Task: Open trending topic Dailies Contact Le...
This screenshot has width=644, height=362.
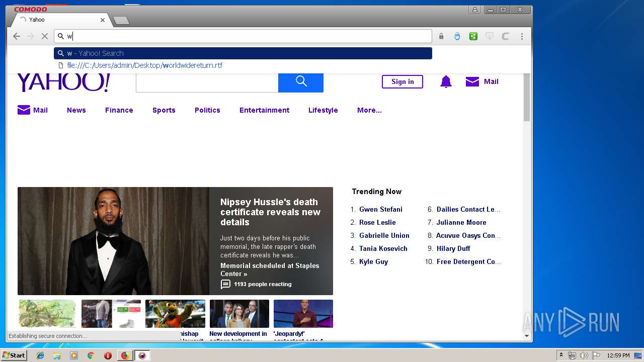Action: point(468,209)
